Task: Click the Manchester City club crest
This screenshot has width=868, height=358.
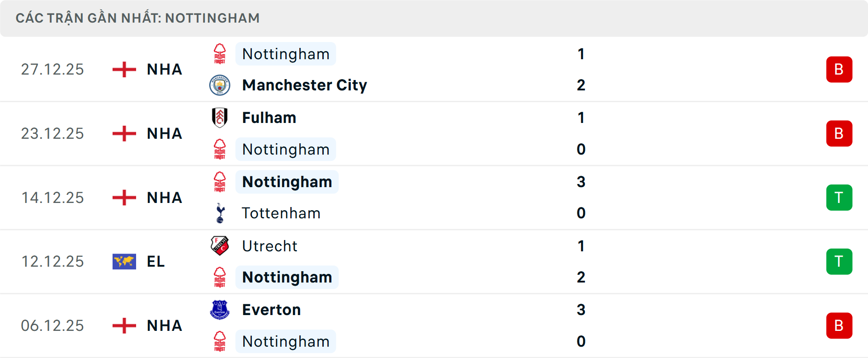Action: coord(220,85)
